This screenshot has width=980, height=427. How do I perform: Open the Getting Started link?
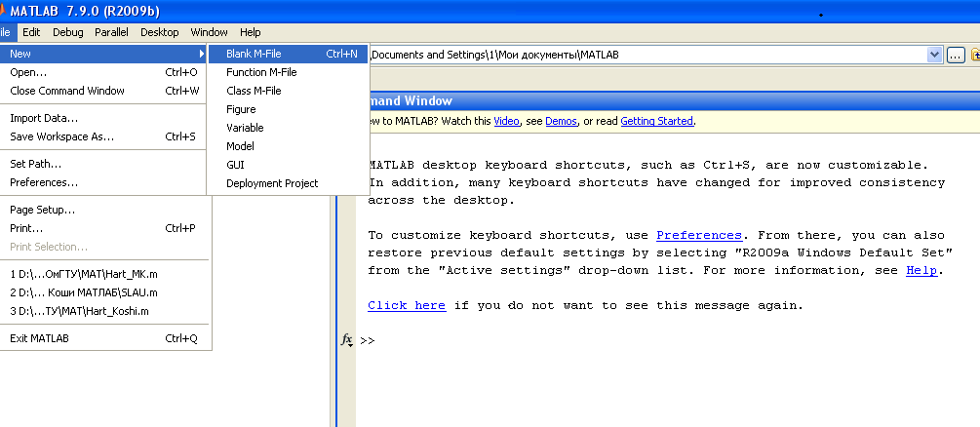tap(657, 121)
